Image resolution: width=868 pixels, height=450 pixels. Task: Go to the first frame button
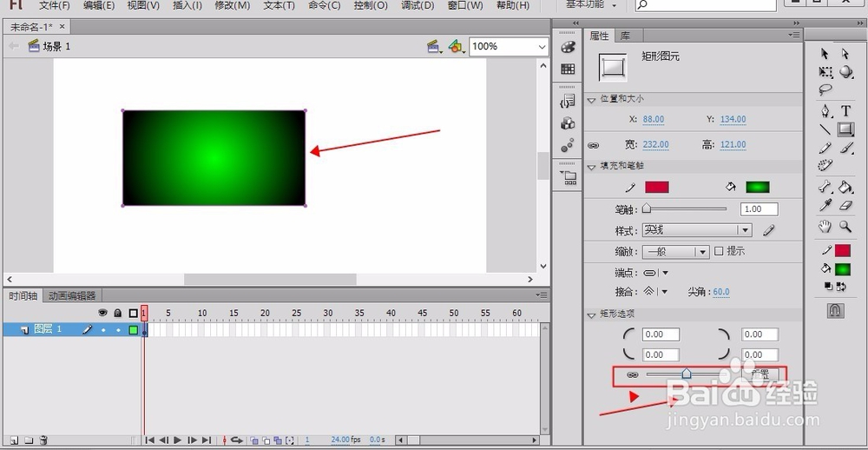[x=149, y=440]
